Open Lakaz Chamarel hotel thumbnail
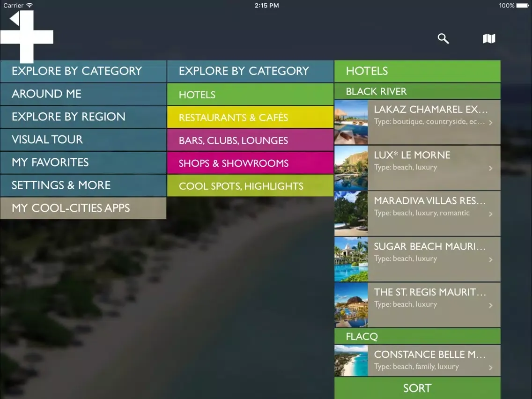Viewport: 532px width, 399px height. (x=351, y=122)
